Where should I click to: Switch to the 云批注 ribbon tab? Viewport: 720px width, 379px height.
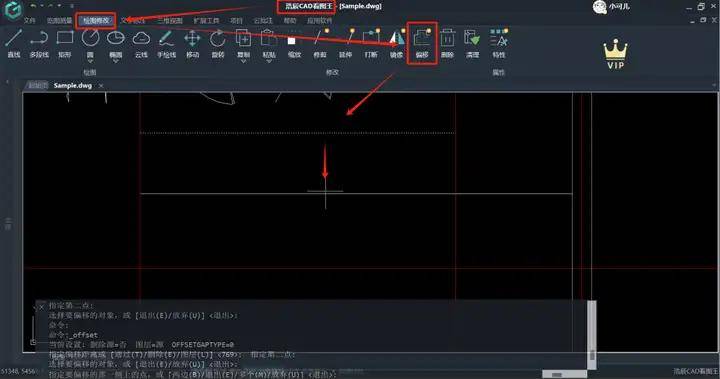click(263, 21)
